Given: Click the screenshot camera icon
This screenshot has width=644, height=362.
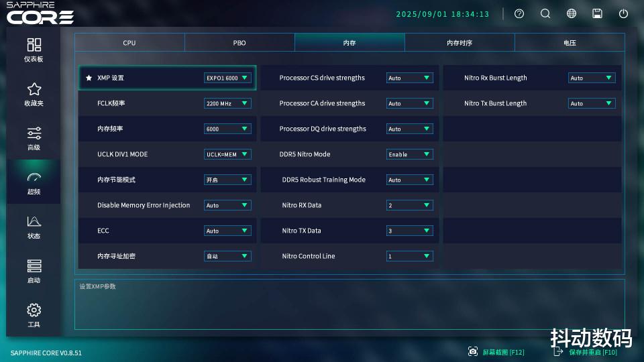Looking at the screenshot, I should (x=473, y=351).
